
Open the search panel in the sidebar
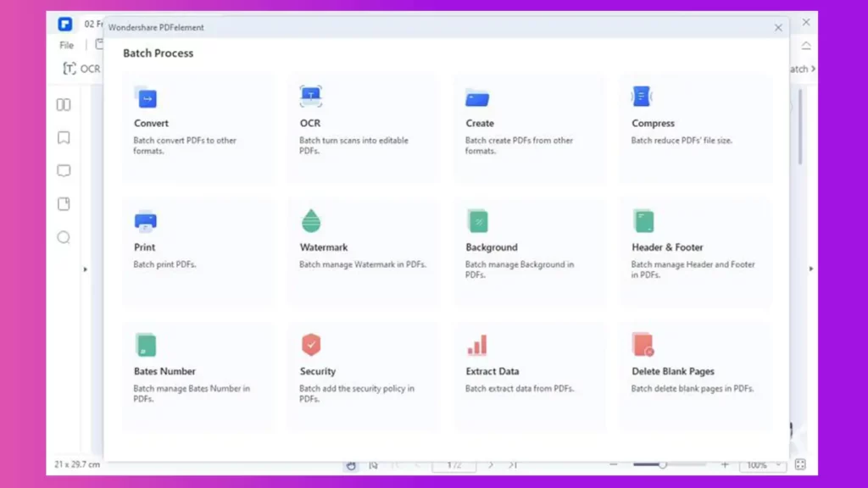(64, 237)
